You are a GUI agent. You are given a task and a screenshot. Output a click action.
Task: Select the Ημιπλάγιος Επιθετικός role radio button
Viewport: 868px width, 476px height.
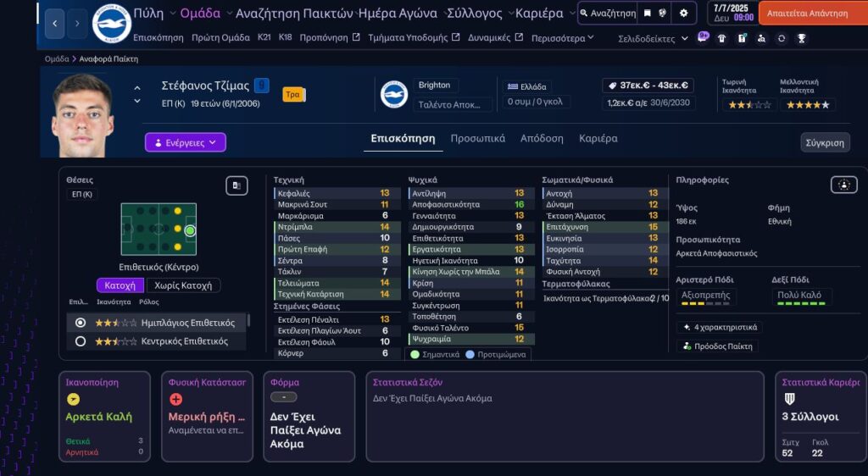pyautogui.click(x=81, y=323)
